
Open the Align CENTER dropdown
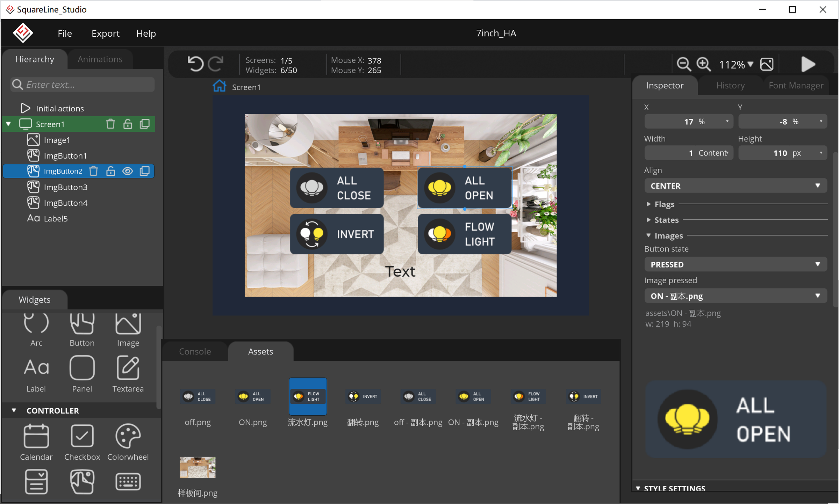click(x=735, y=186)
